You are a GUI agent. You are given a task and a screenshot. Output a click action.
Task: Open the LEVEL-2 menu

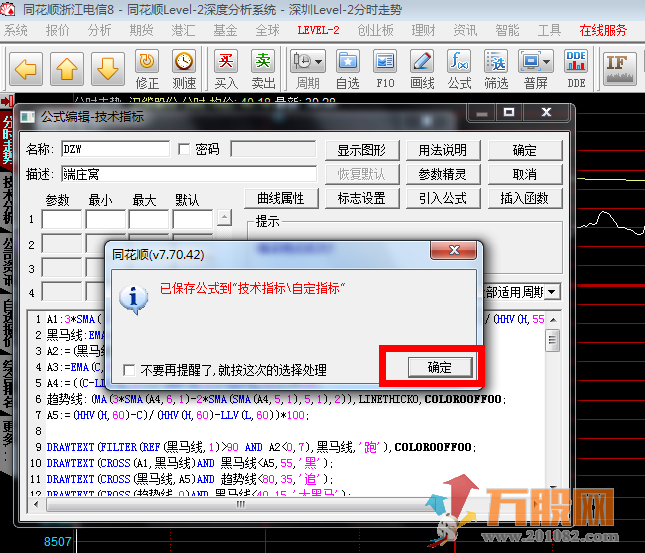[318, 30]
